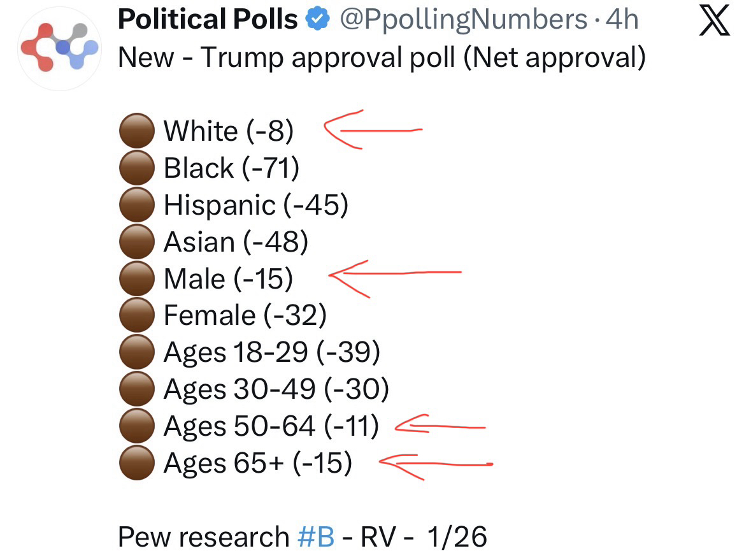Click the Pew research source text
Image resolution: width=751 pixels, height=560 pixels.
(x=204, y=537)
